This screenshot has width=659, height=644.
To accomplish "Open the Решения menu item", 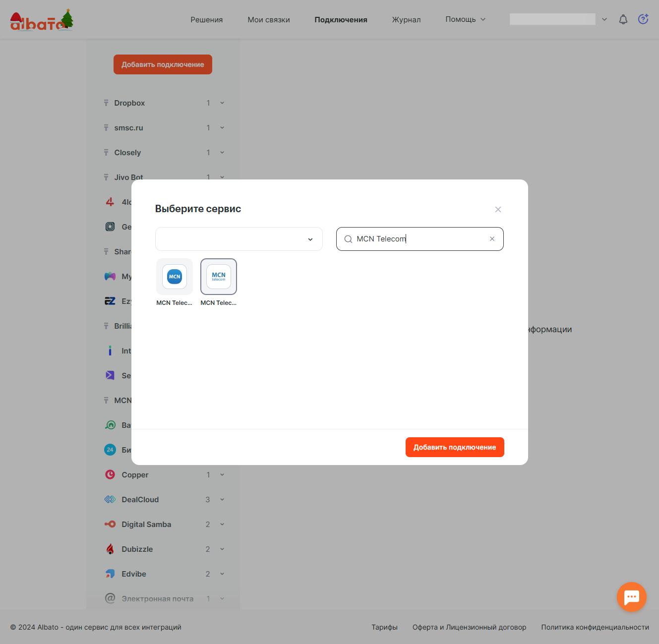I will 207,20.
